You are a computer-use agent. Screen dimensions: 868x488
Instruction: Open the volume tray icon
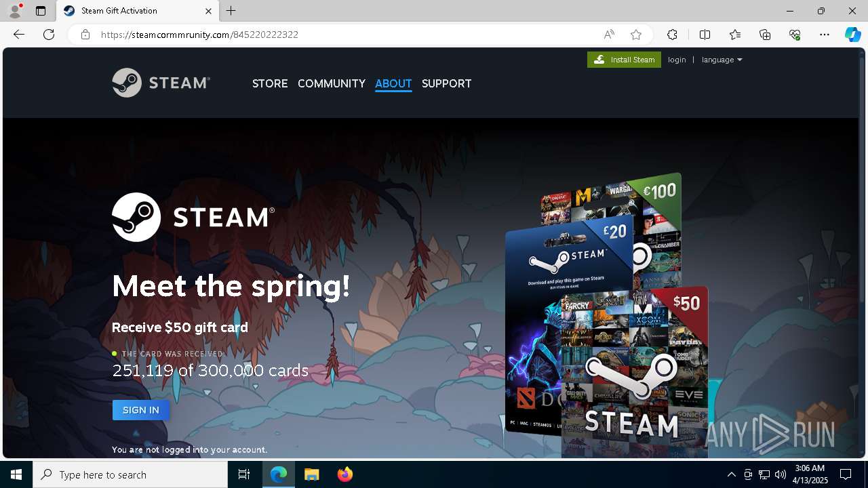pos(781,474)
